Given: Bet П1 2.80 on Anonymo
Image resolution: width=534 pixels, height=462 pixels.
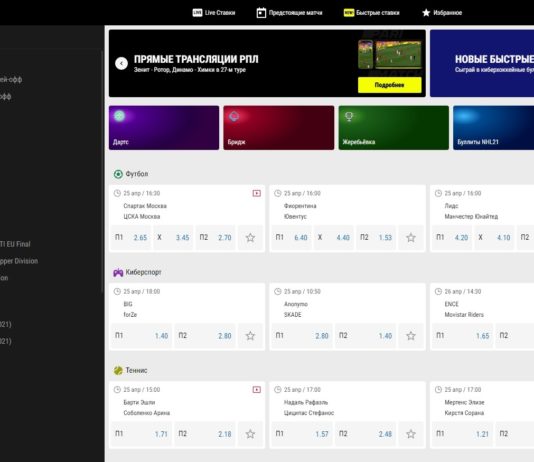Looking at the screenshot, I should coord(302,336).
